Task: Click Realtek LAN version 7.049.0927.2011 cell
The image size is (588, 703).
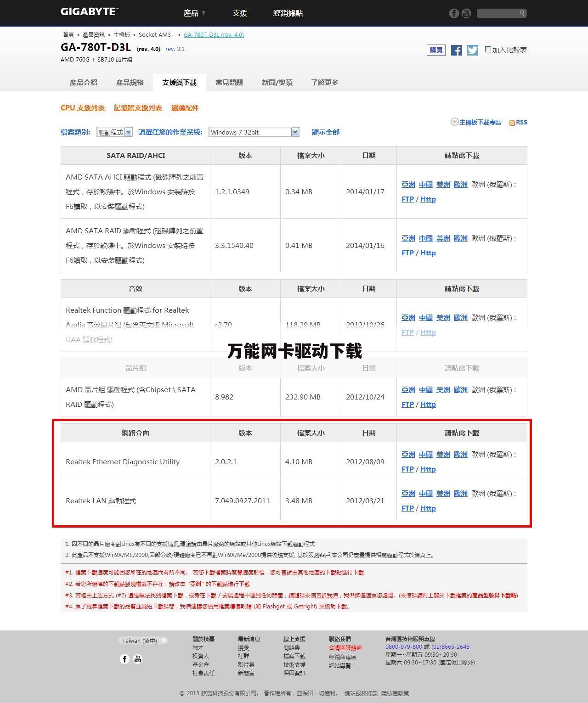Action: [x=245, y=501]
